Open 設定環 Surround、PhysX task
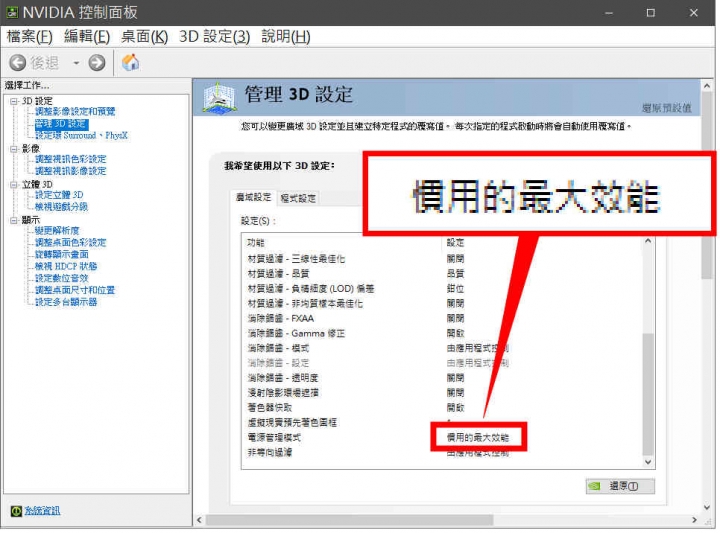 click(81, 135)
